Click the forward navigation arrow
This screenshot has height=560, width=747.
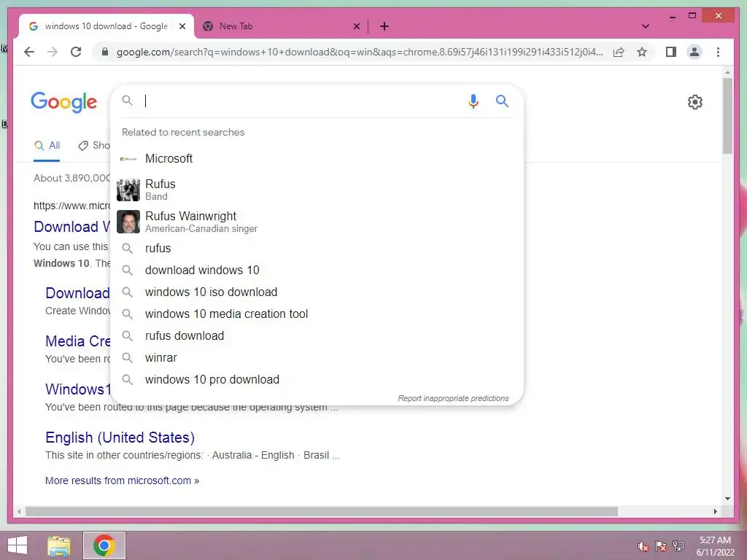coord(53,52)
